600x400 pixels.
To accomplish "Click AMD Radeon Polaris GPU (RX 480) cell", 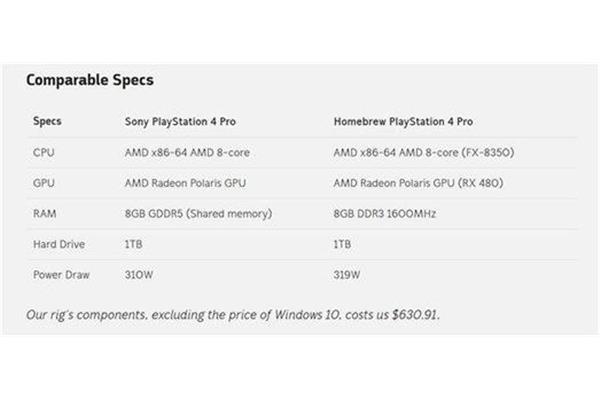I will tap(418, 183).
